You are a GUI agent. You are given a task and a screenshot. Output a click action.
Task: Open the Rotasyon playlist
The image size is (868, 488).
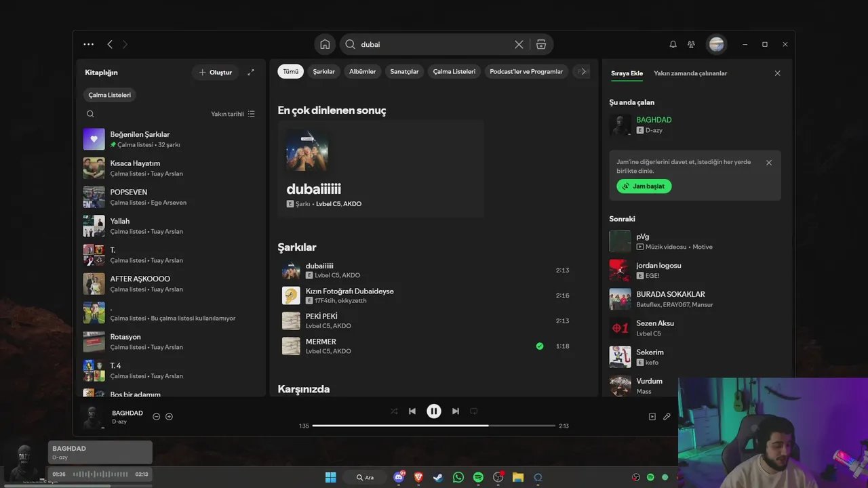[x=170, y=342]
